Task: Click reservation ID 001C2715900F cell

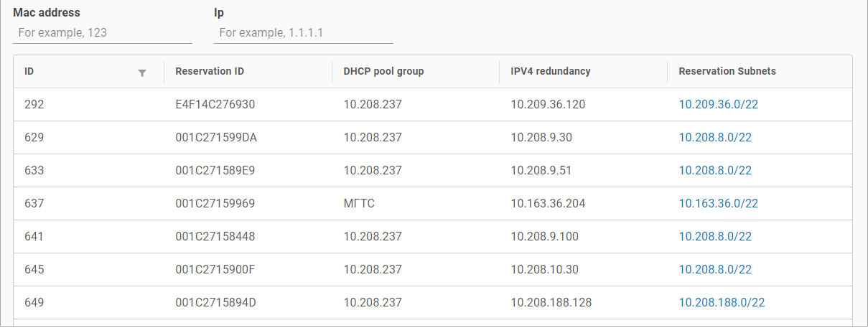Action: tap(215, 269)
